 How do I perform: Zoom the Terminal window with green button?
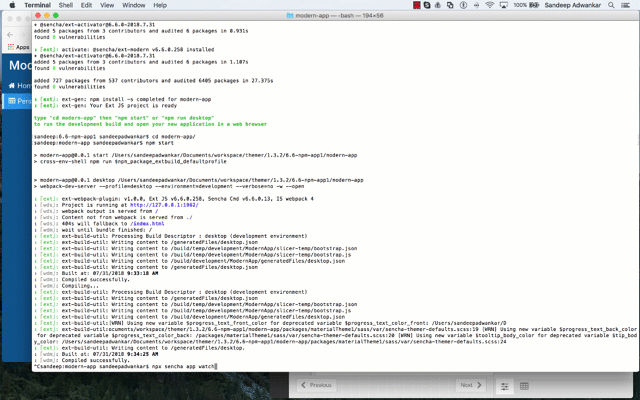[56, 16]
